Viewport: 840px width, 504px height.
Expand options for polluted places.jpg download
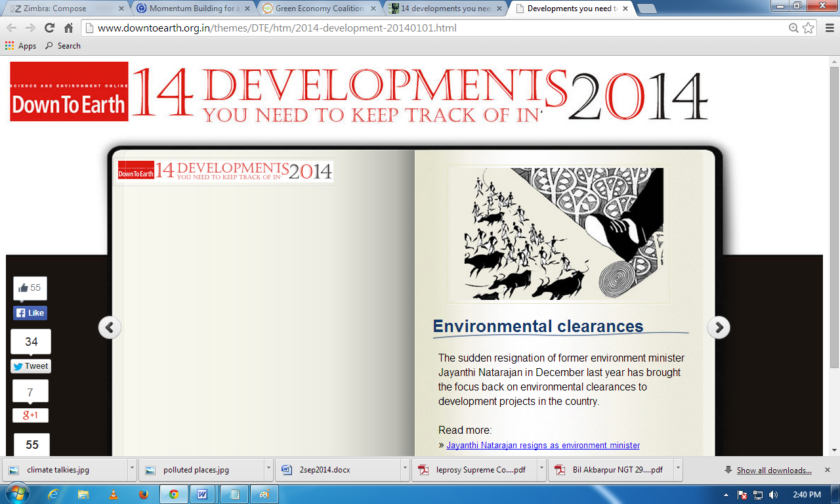click(268, 470)
